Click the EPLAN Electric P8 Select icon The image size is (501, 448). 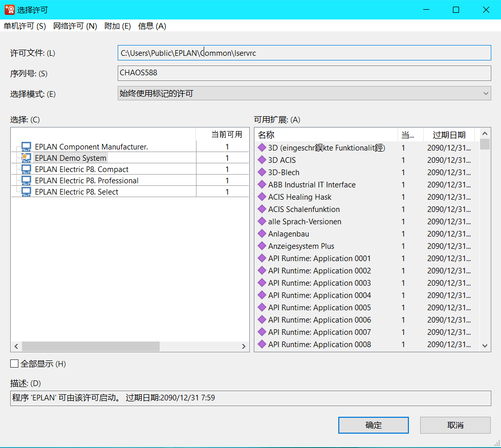click(x=26, y=192)
